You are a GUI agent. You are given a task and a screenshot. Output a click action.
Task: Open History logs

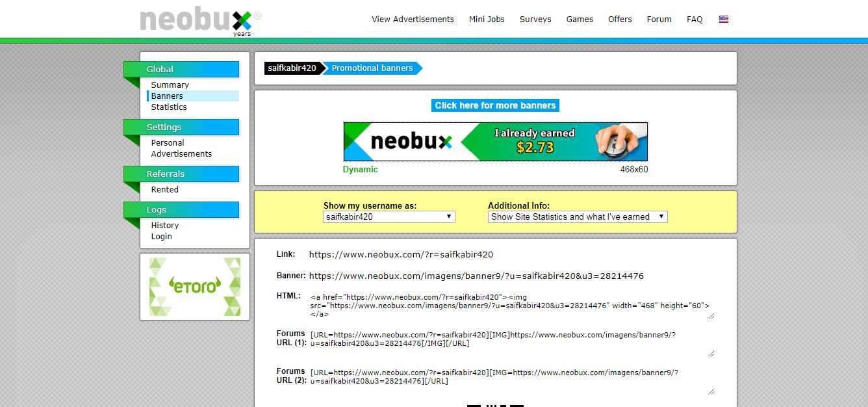pyautogui.click(x=165, y=226)
